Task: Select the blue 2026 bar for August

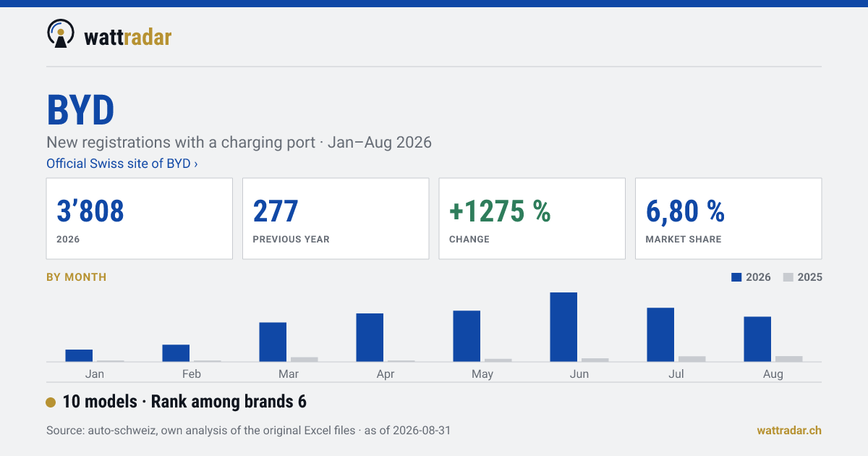Action: tap(757, 339)
